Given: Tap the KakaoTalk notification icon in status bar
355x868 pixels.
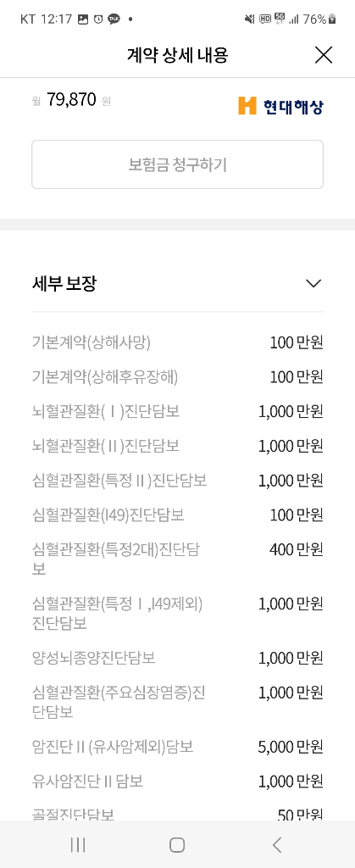Looking at the screenshot, I should click(x=114, y=19).
